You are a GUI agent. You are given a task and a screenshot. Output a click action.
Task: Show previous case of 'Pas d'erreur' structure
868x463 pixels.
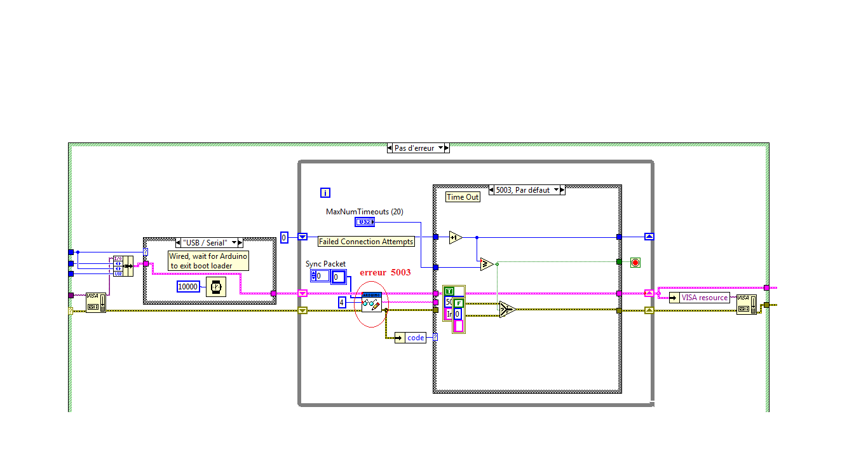pos(390,148)
